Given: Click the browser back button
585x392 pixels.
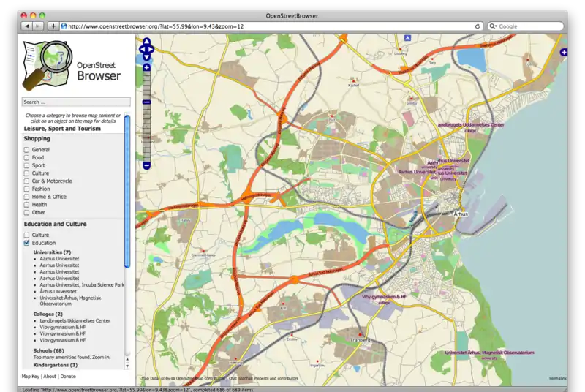Looking at the screenshot, I should tap(26, 26).
